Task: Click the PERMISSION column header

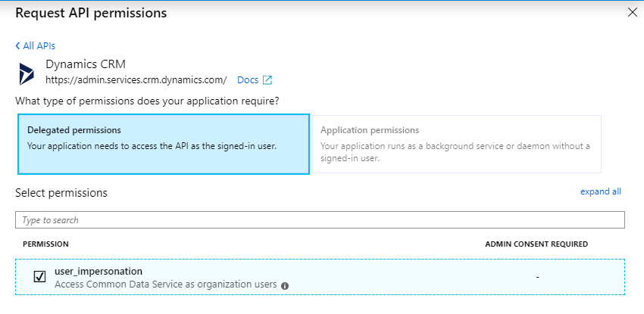Action: [45, 244]
